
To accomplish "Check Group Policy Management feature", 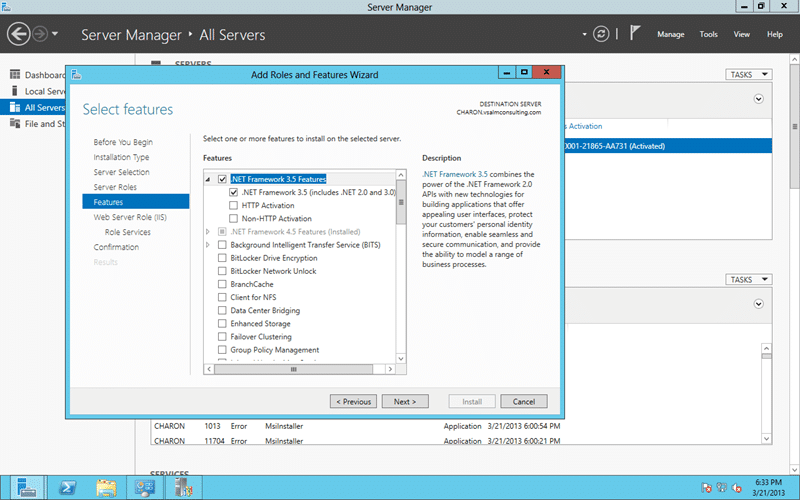I will [222, 349].
